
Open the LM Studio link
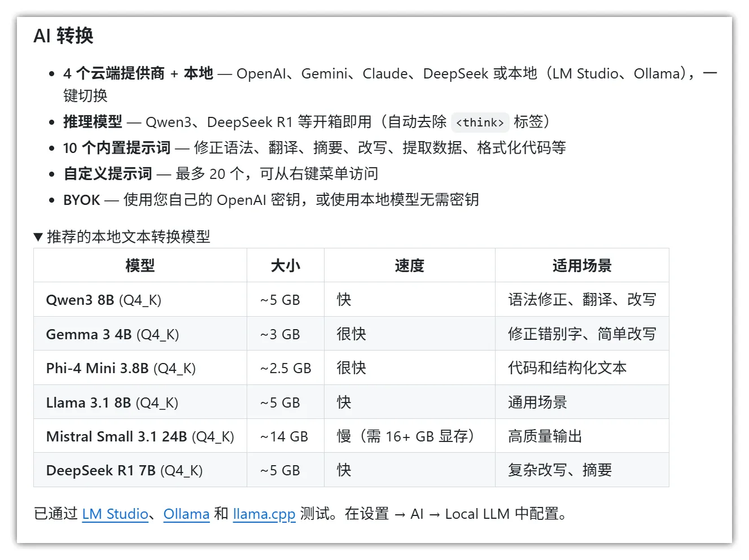coord(115,514)
